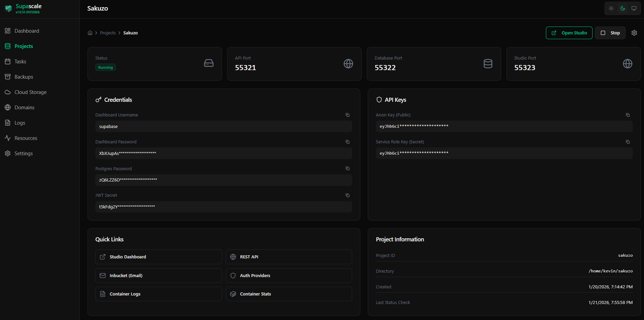Copy the Anon Key using its copy icon
Screen dimensions: 644x320
coord(628,115)
